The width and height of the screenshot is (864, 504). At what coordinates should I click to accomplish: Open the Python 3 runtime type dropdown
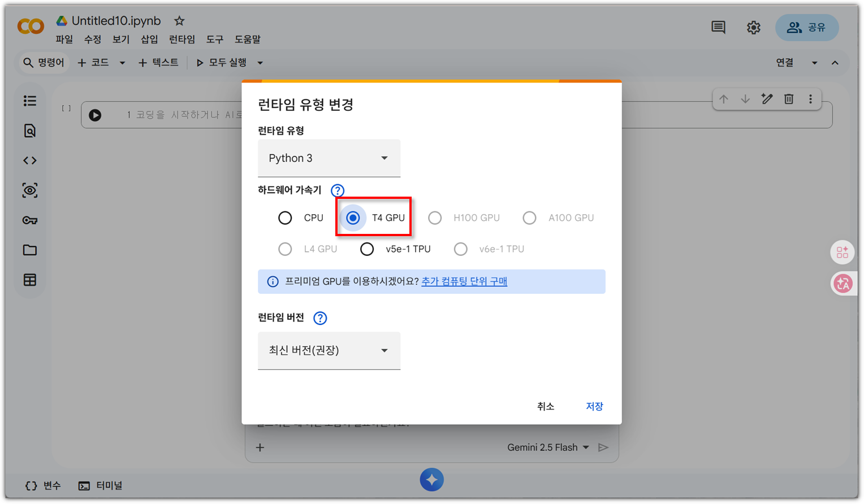click(329, 158)
